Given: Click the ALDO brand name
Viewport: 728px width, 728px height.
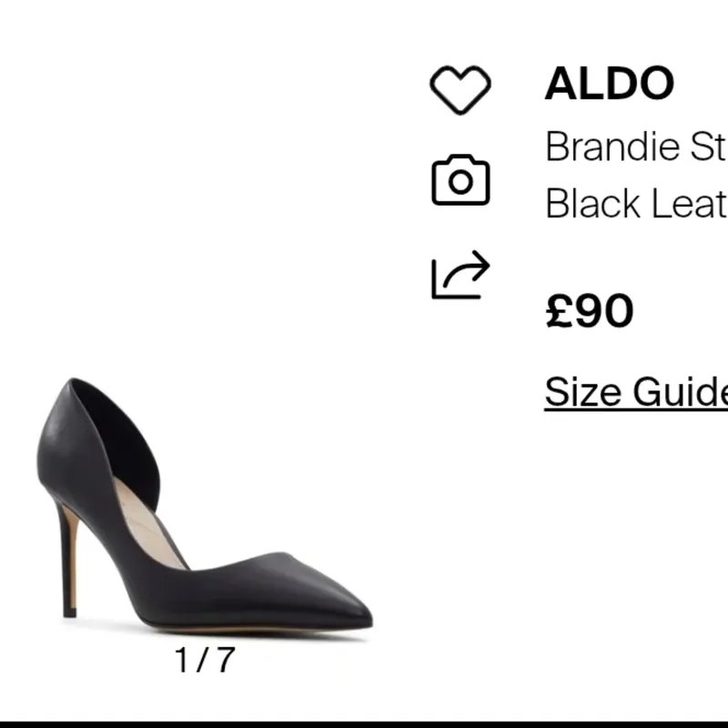Looking at the screenshot, I should coord(609,84).
